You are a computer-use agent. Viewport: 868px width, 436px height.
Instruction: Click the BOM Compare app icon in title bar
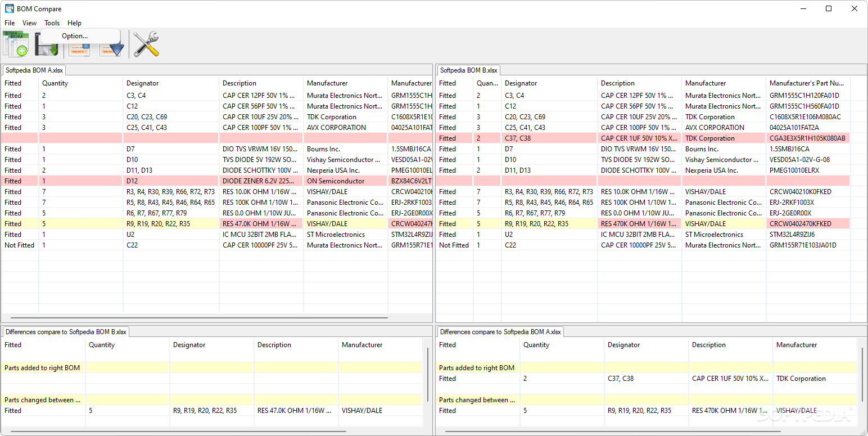tap(10, 8)
